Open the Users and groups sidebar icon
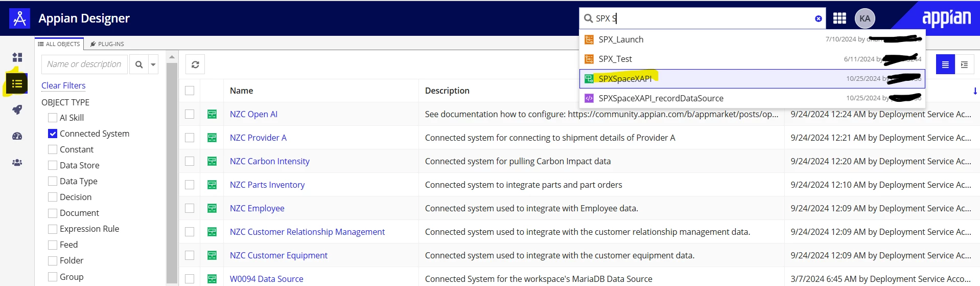The width and height of the screenshot is (980, 286). 17,163
